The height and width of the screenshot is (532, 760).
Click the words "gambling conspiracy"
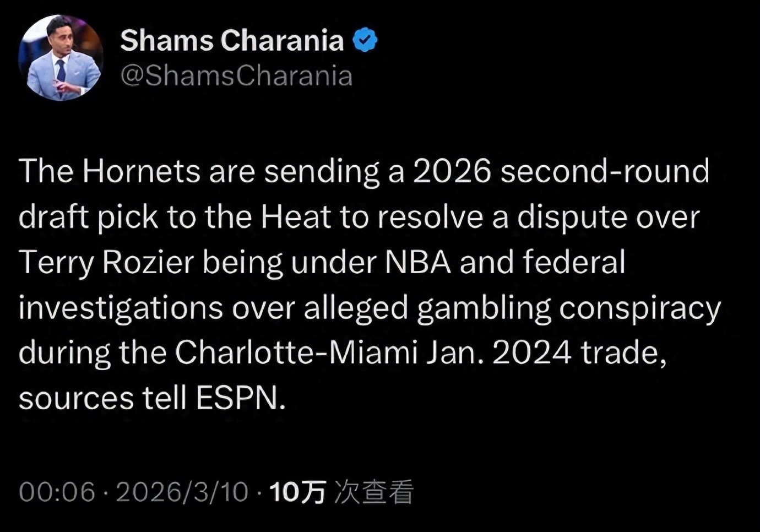tap(568, 308)
